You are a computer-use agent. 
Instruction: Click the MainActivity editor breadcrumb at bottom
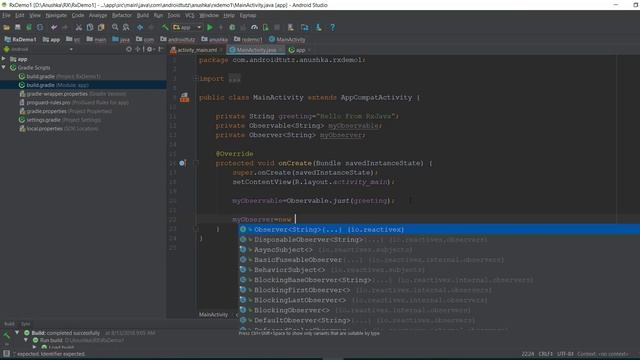213,315
